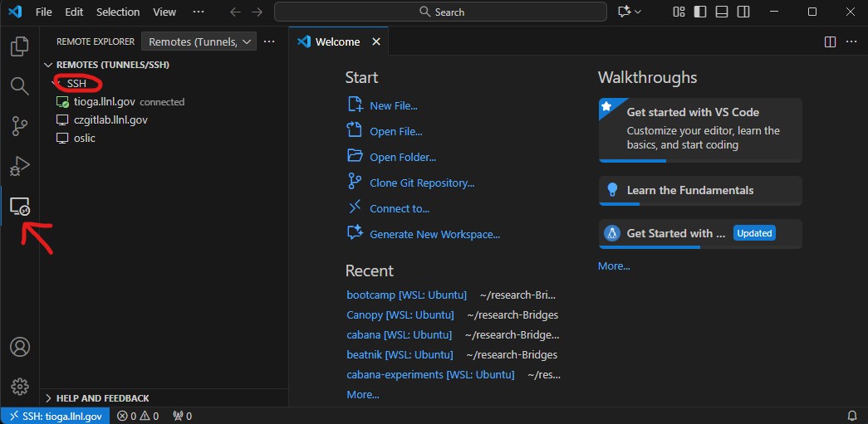Screen dimensions: 868x424
Task: Open Get started with VS Code walkthrough
Action: click(700, 130)
